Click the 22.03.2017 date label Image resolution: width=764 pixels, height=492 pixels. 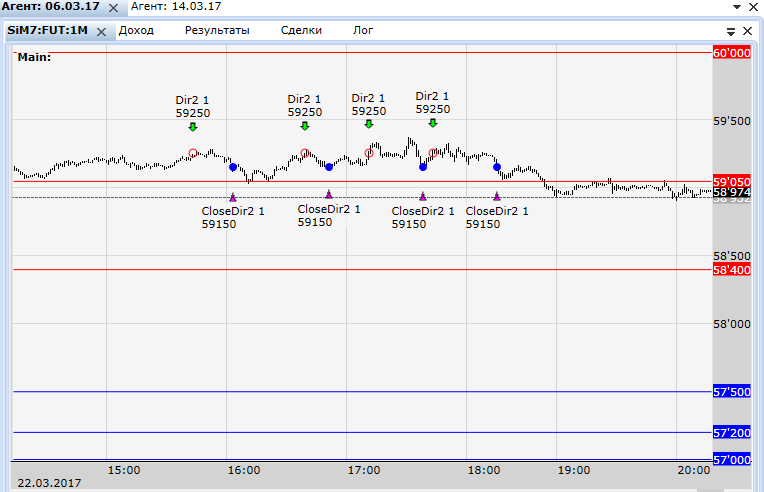coord(49,483)
